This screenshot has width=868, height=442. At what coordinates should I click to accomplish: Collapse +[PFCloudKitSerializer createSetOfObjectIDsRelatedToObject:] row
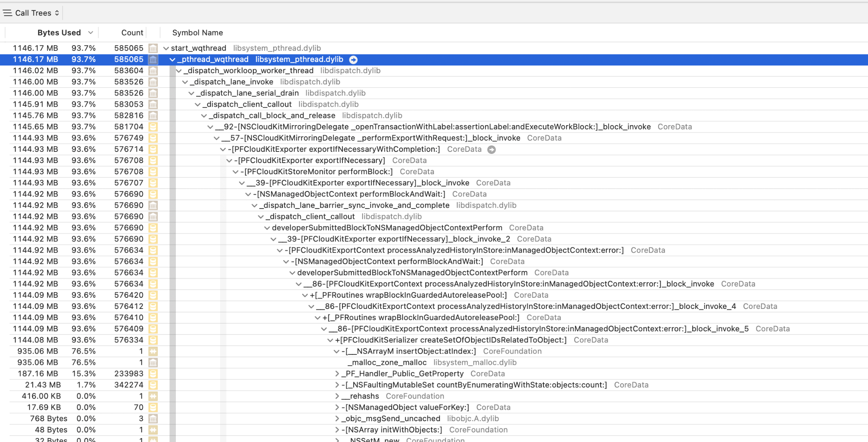[330, 340]
